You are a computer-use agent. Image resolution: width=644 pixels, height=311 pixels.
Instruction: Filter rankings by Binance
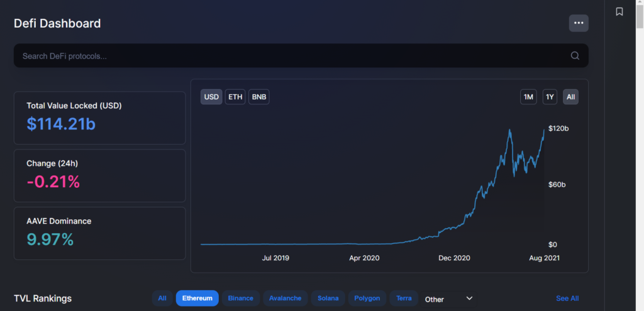point(240,298)
